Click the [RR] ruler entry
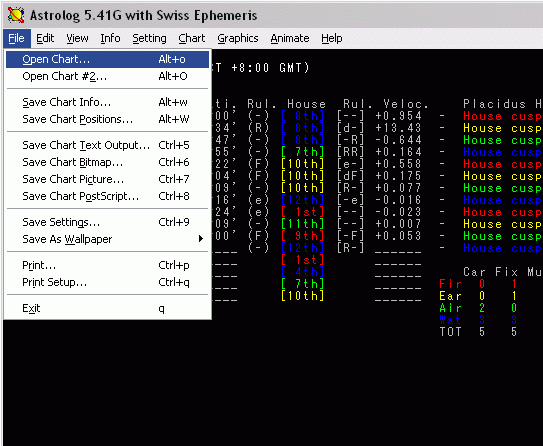Viewport: 543px width, 446px height. pyautogui.click(x=350, y=152)
